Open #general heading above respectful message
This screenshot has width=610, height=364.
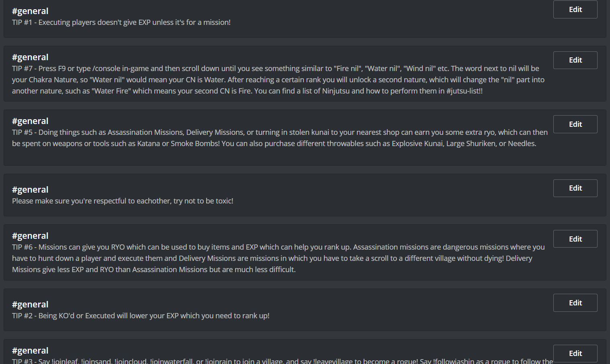point(30,190)
